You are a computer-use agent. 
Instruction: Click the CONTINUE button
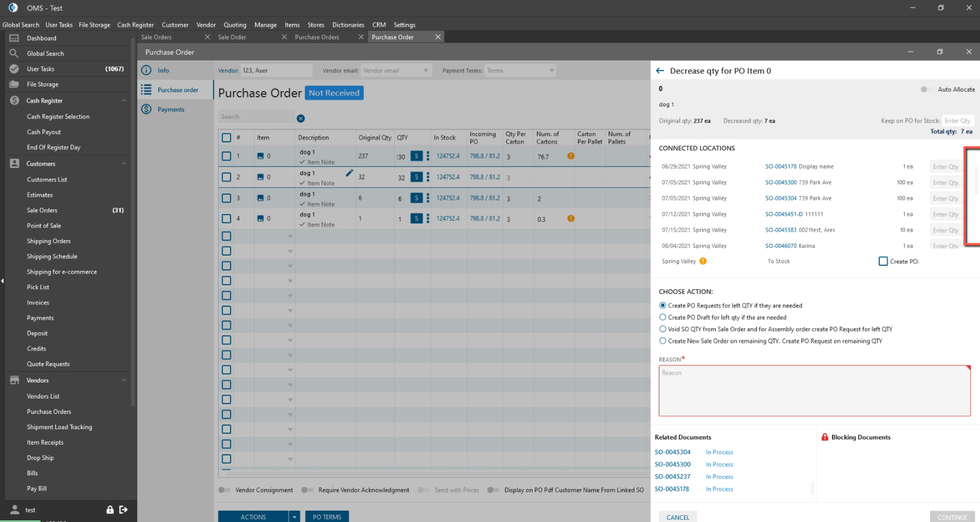952,517
